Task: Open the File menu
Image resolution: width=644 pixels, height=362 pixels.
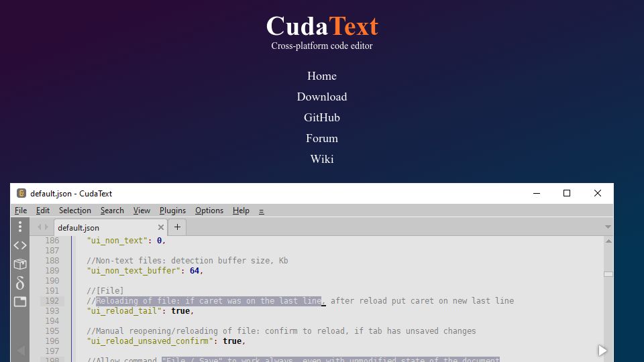Action: (21, 210)
